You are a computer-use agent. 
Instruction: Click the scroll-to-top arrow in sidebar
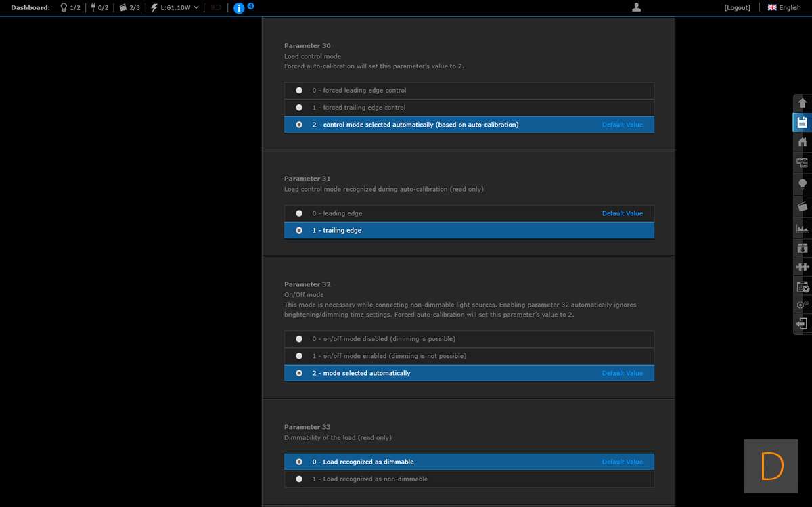pos(803,103)
